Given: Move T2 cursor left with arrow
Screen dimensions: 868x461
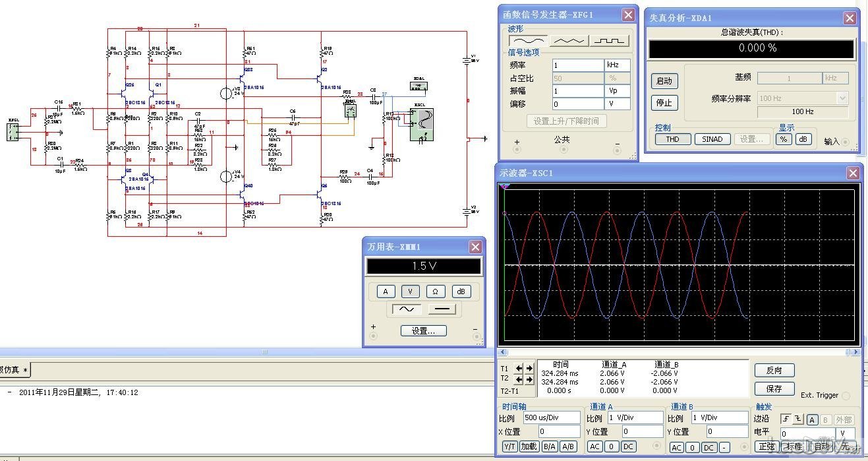Looking at the screenshot, I should coord(519,379).
